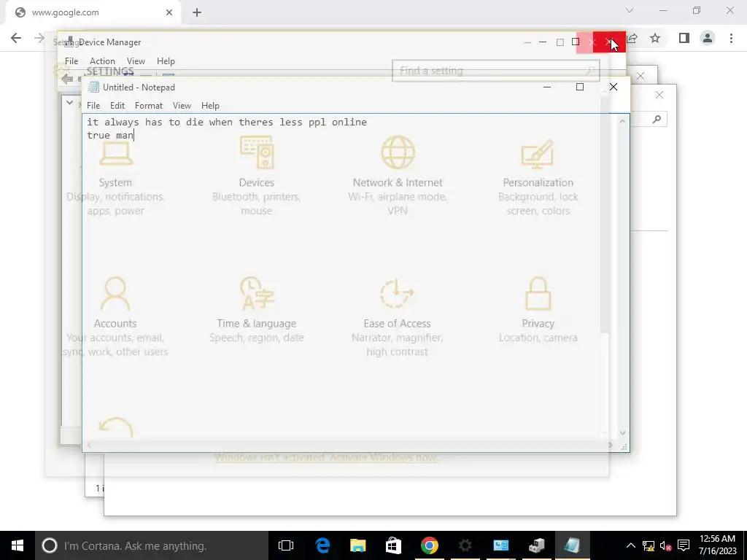Open Time & language settings tile
The width and height of the screenshot is (747, 560).
(x=256, y=309)
